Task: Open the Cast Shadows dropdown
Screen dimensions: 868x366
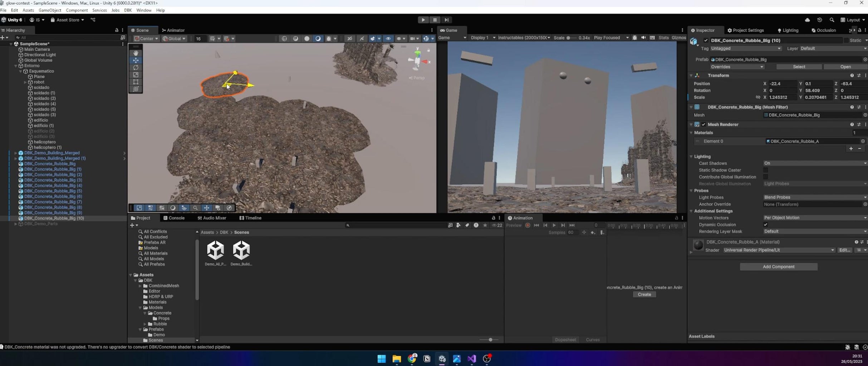Action: tap(815, 163)
